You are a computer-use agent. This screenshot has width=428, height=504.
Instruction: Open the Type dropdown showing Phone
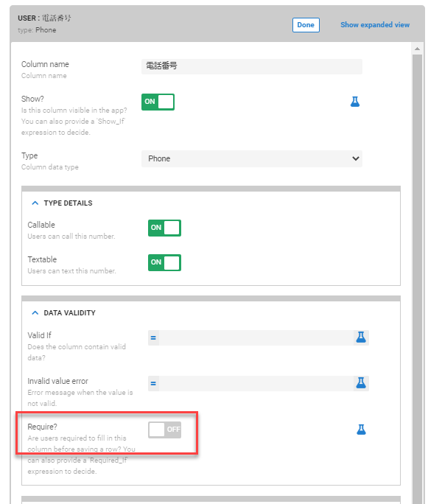tap(252, 158)
